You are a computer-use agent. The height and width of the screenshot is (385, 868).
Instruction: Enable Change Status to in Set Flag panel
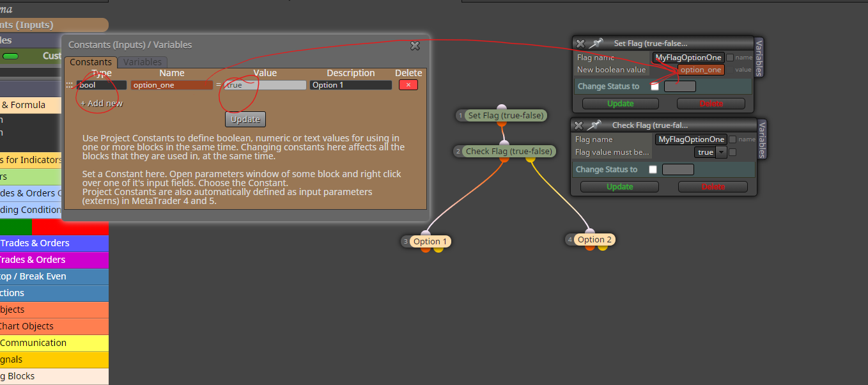click(x=655, y=86)
